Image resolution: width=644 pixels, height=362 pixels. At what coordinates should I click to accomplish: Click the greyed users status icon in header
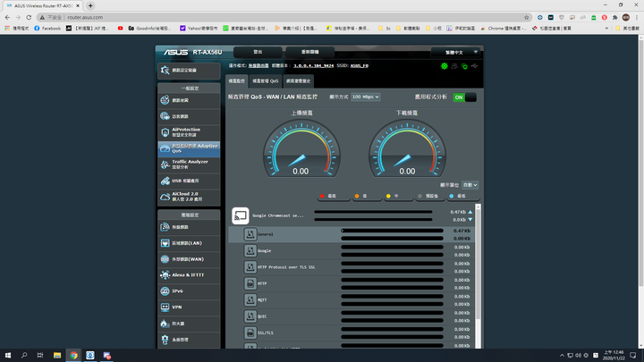(454, 66)
